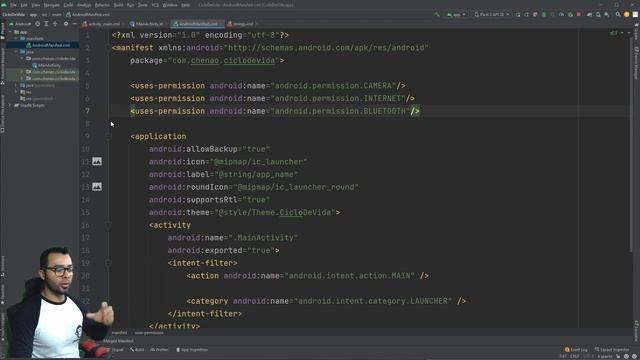Click the Select Opened File target icon

[38, 24]
